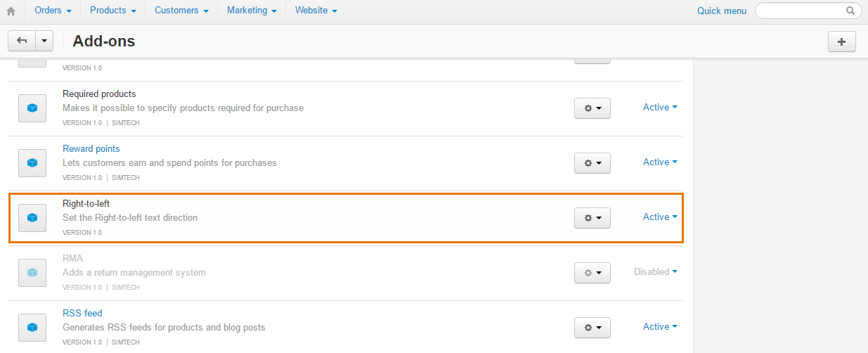Click the Right-to-left add-on box icon
Image resolution: width=868 pixels, height=353 pixels.
pos(32,218)
